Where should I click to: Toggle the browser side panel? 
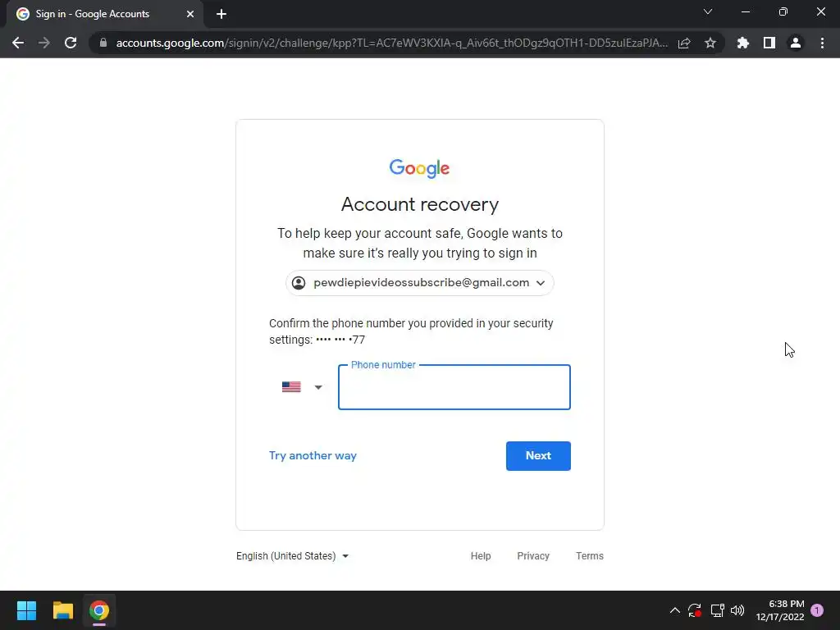pyautogui.click(x=769, y=43)
